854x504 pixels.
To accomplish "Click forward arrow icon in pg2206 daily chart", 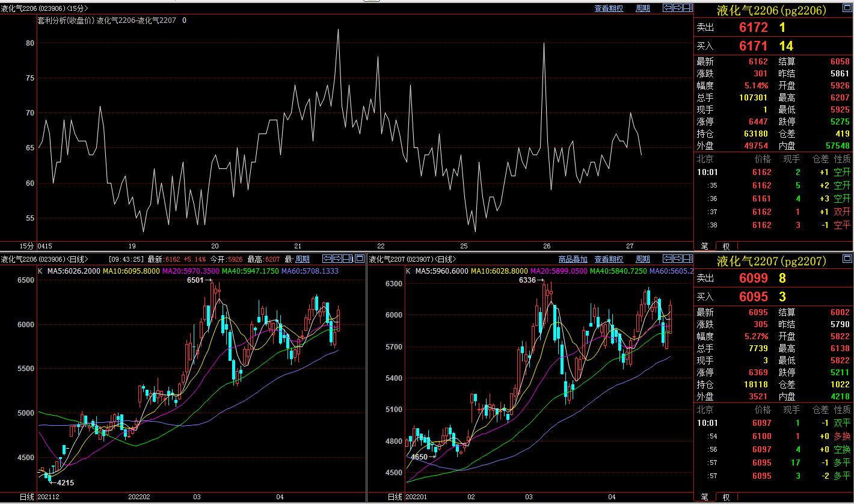I will click(337, 259).
